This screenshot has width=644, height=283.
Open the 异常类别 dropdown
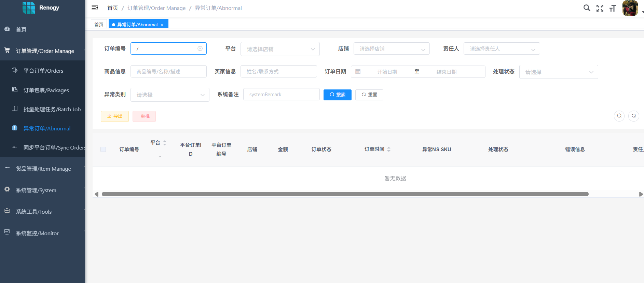[x=169, y=95]
